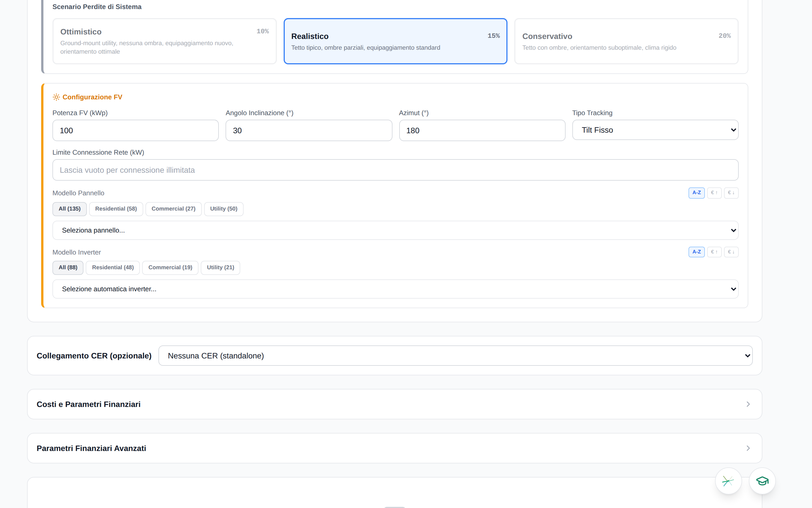Filter panels by Commercial (27)
The height and width of the screenshot is (508, 812).
pyautogui.click(x=173, y=209)
